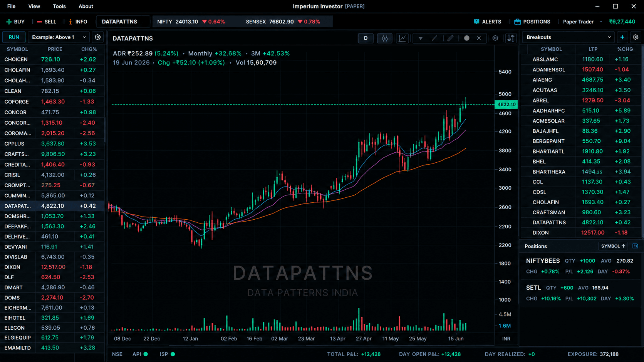Click the EXPOSURE value in status bar
The height and width of the screenshot is (362, 644).
(609, 354)
